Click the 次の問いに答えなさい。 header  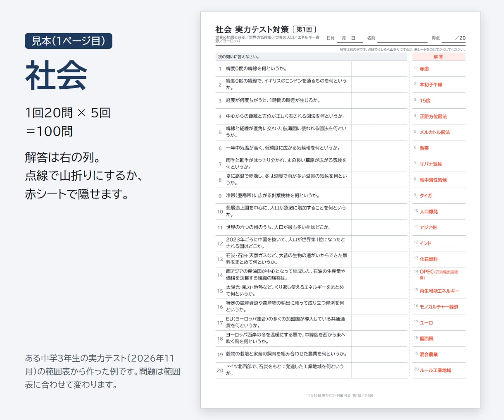pos(311,57)
